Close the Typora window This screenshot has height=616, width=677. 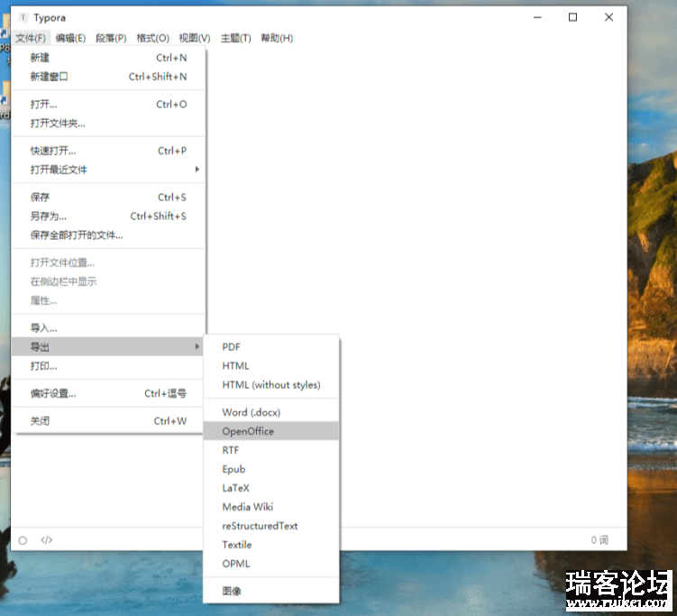[608, 17]
